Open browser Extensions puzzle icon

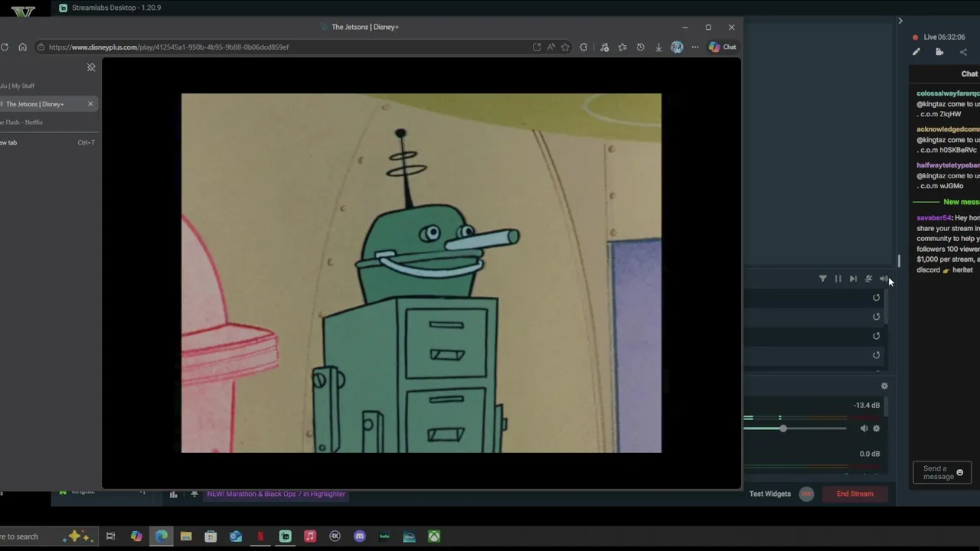coord(584,47)
